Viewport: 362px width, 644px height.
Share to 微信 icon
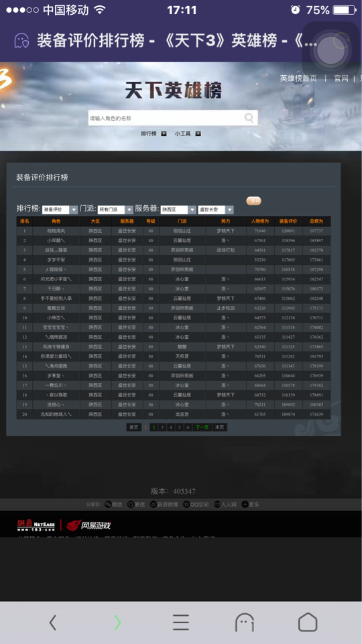pyautogui.click(x=114, y=504)
